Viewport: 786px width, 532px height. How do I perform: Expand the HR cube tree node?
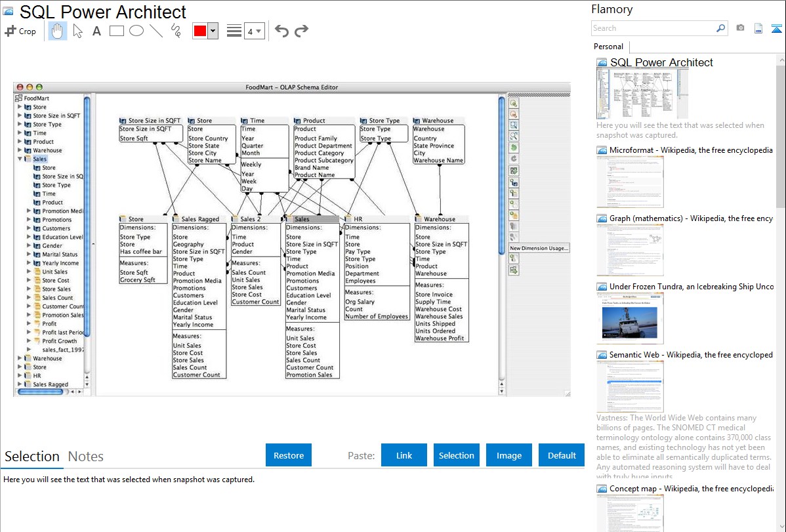tap(20, 376)
